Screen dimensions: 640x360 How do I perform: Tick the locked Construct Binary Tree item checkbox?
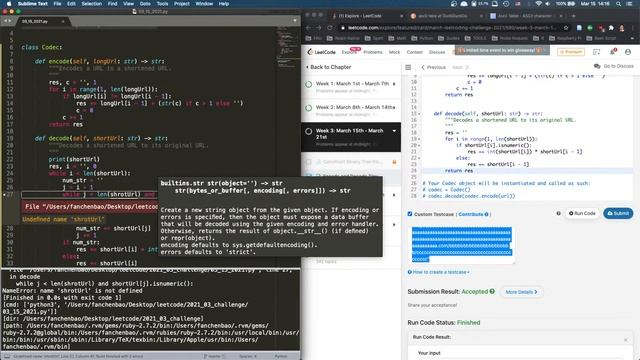(309, 162)
